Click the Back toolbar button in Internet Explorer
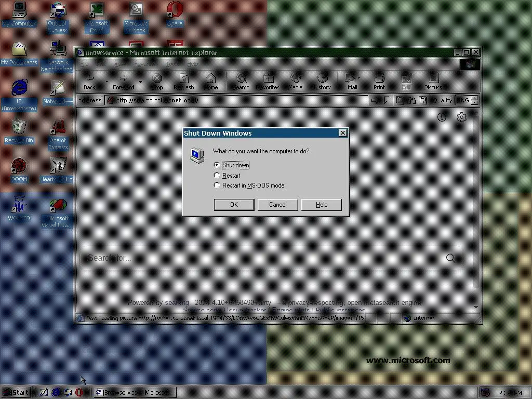The width and height of the screenshot is (532, 399). (89, 82)
